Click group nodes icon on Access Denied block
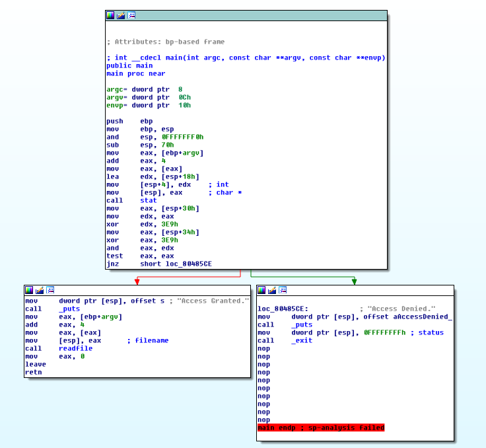This screenshot has height=448, width=486. tap(282, 290)
